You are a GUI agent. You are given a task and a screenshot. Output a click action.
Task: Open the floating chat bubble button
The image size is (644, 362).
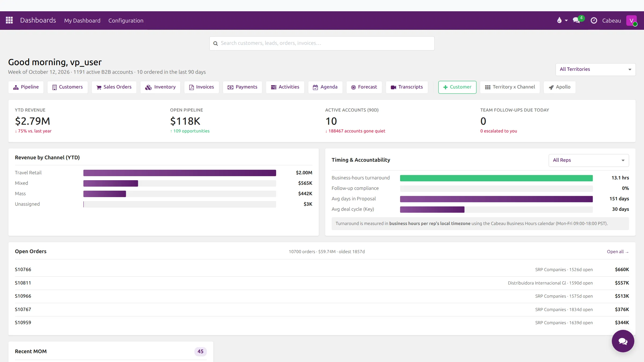[x=623, y=341]
